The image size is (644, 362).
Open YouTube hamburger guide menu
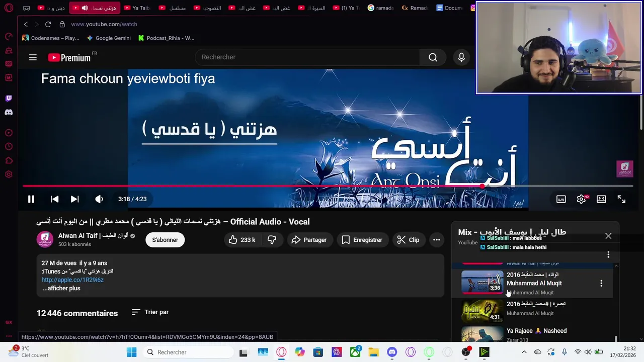(x=33, y=57)
